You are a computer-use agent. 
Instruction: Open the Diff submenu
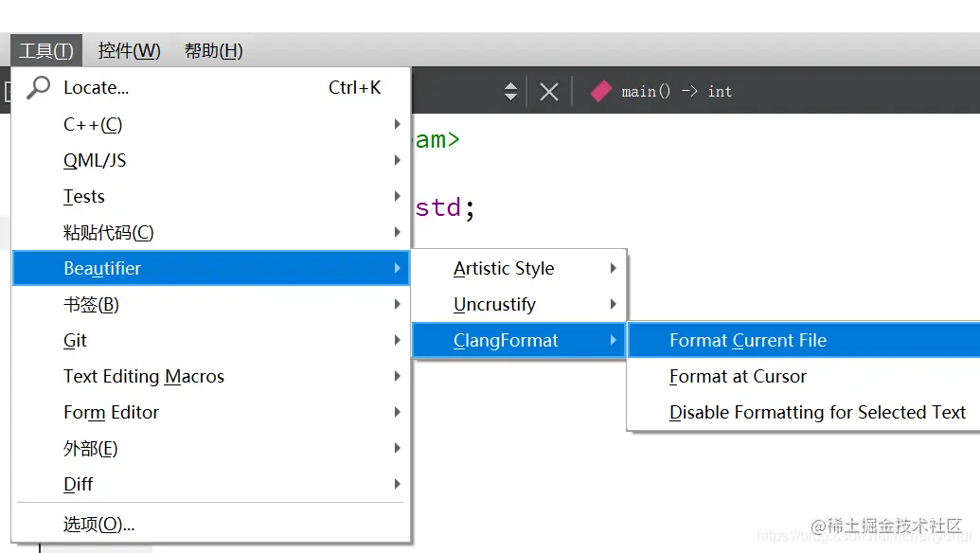211,484
